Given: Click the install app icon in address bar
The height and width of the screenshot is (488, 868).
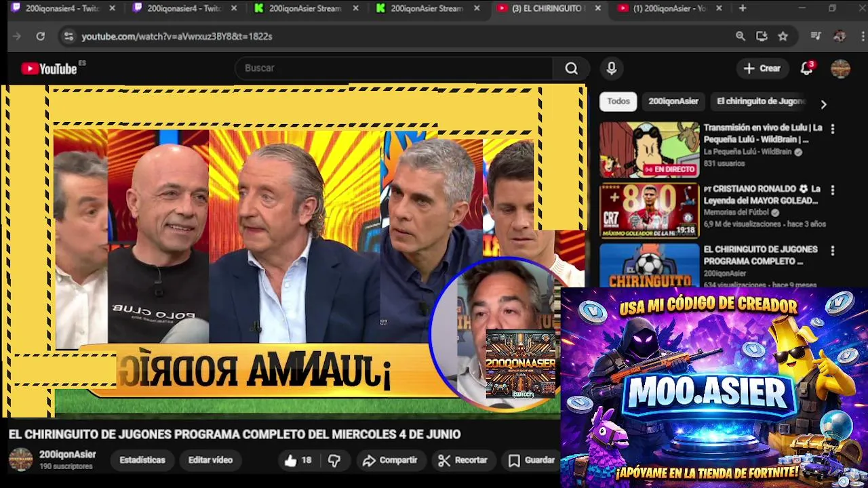Looking at the screenshot, I should pos(762,37).
